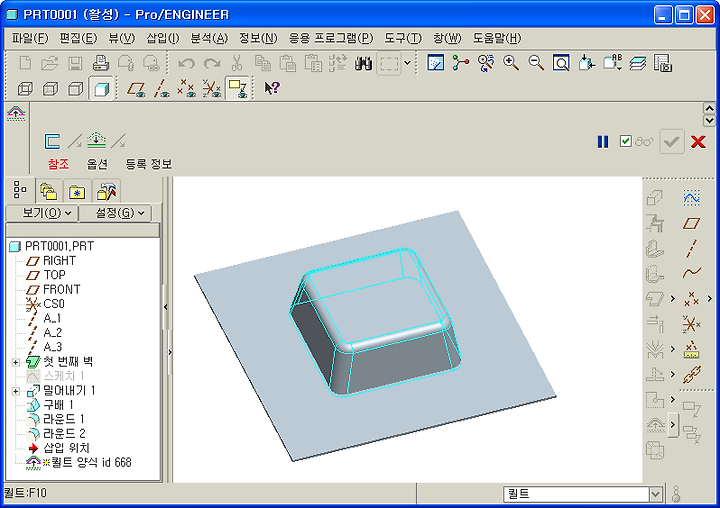Click the datum point tool icon
720x508 pixels.
coord(691,299)
